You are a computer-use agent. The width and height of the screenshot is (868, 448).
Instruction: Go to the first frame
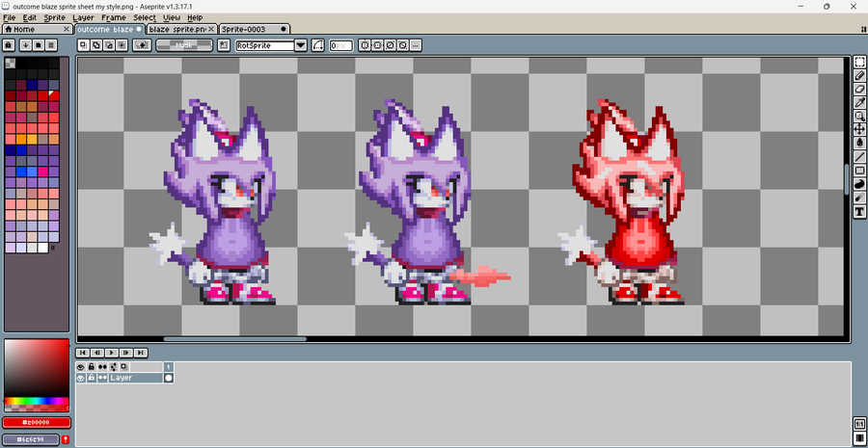point(83,353)
